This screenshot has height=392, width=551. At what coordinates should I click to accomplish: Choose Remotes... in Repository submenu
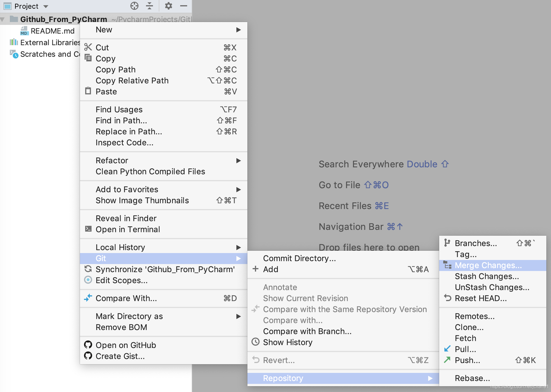pyautogui.click(x=492, y=316)
